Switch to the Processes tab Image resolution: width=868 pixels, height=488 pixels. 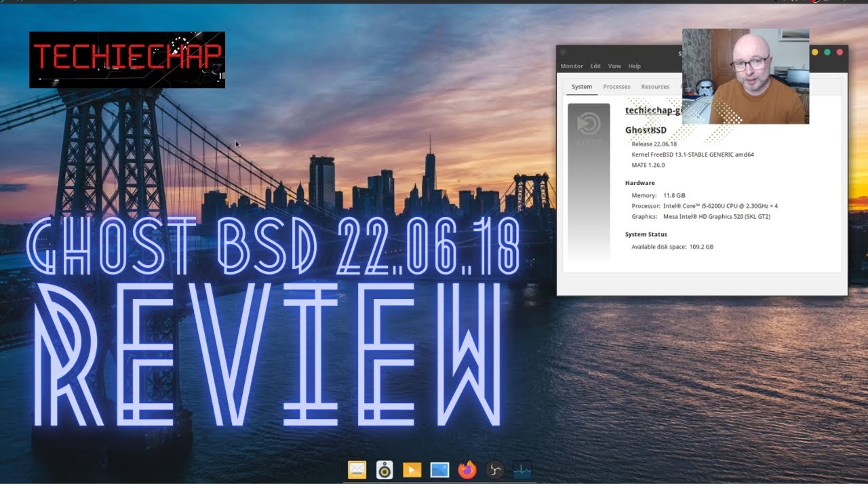[616, 87]
